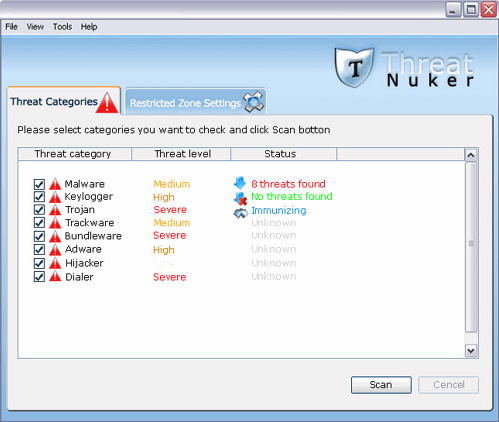Click the blue arrow icon next to 8 threats found
The width and height of the screenshot is (499, 422).
tap(240, 183)
